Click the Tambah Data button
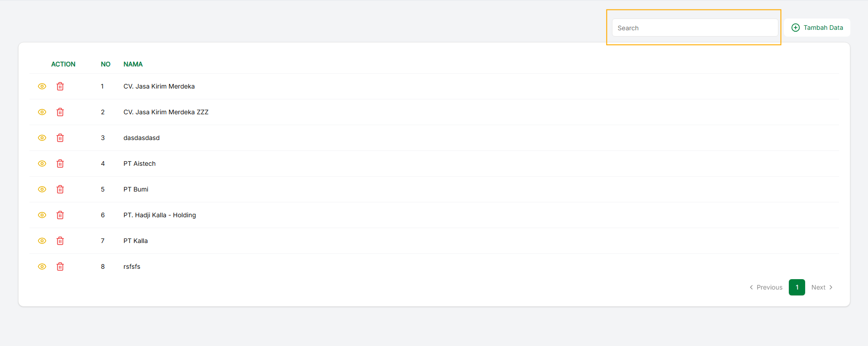 (x=817, y=28)
